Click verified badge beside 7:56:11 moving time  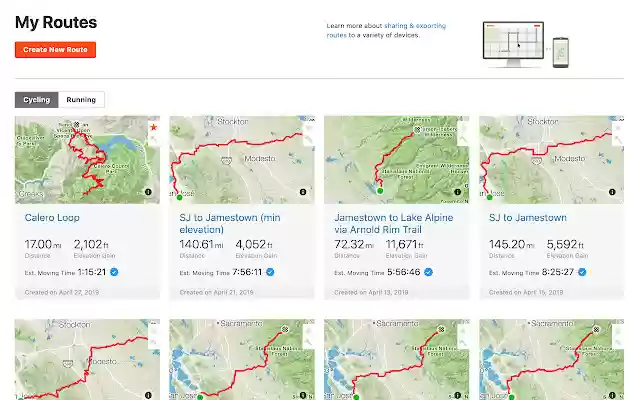[x=270, y=271]
